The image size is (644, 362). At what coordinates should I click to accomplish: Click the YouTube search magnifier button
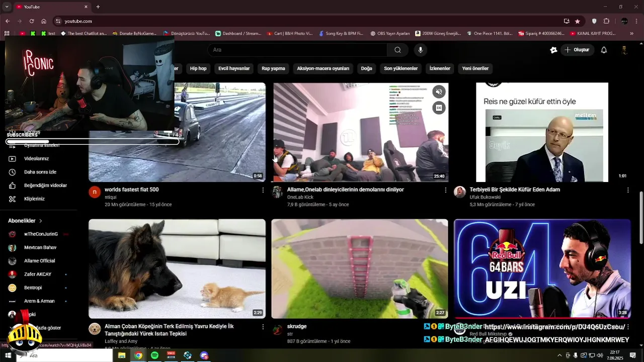coord(397,50)
